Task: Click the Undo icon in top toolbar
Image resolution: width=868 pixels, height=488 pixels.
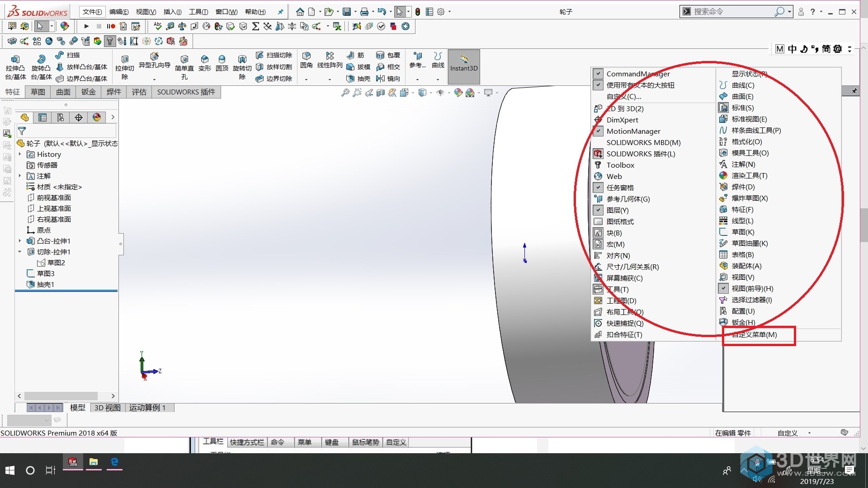Action: 382,12
